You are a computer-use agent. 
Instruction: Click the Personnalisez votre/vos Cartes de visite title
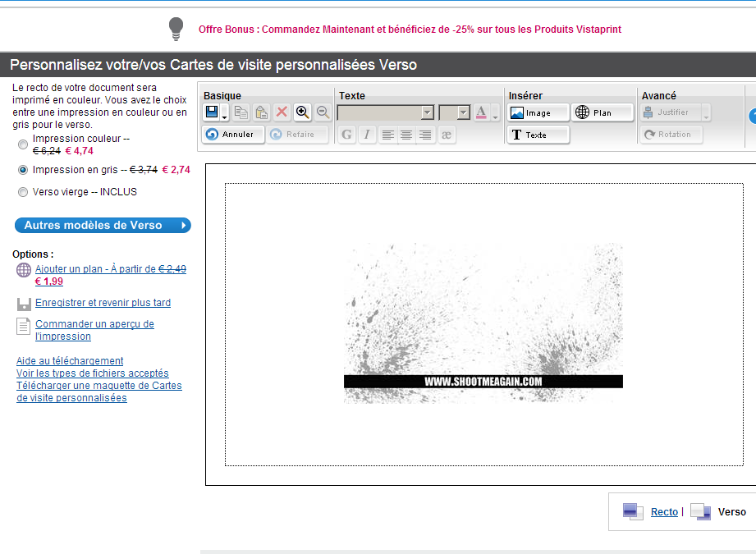tap(213, 65)
